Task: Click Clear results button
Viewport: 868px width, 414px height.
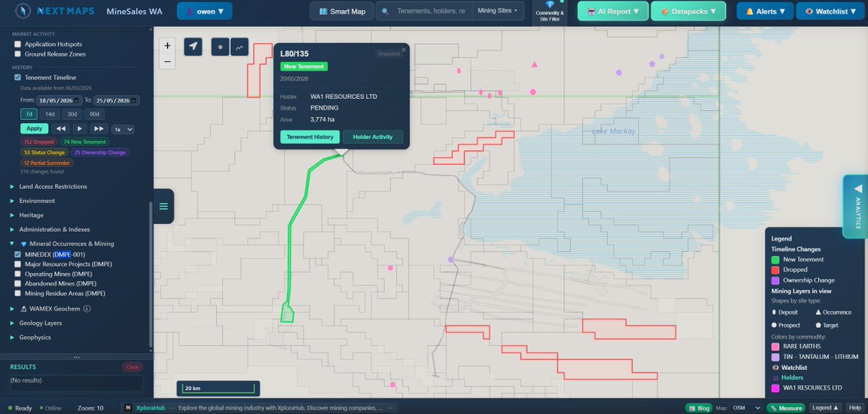Action: pyautogui.click(x=132, y=367)
